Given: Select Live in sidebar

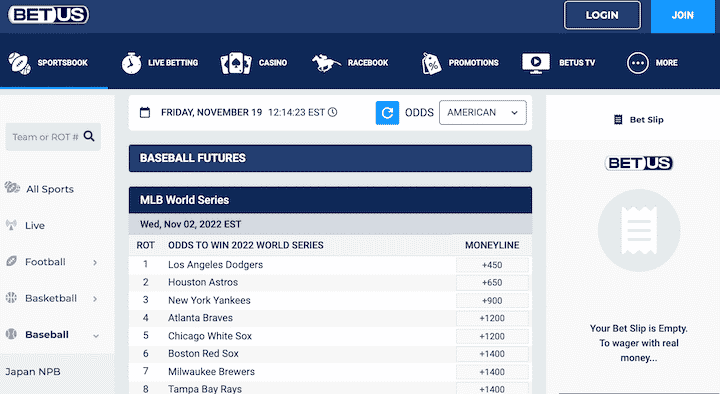Looking at the screenshot, I should pyautogui.click(x=35, y=225).
